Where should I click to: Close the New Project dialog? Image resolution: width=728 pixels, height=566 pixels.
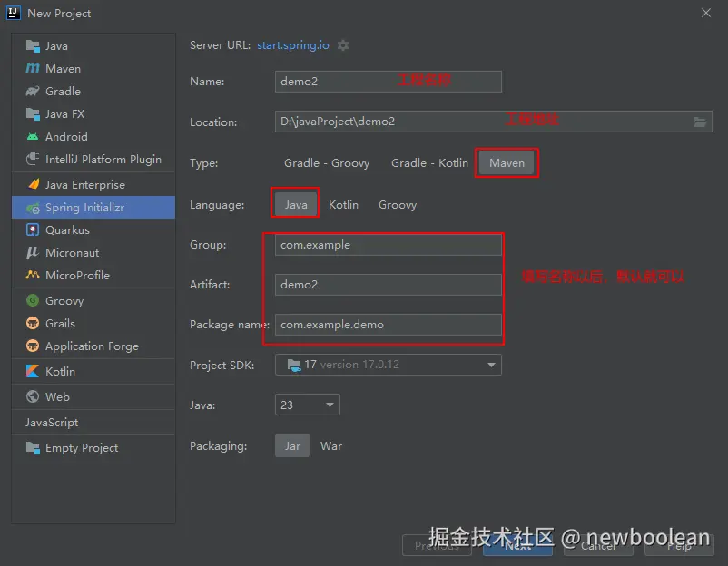(706, 13)
